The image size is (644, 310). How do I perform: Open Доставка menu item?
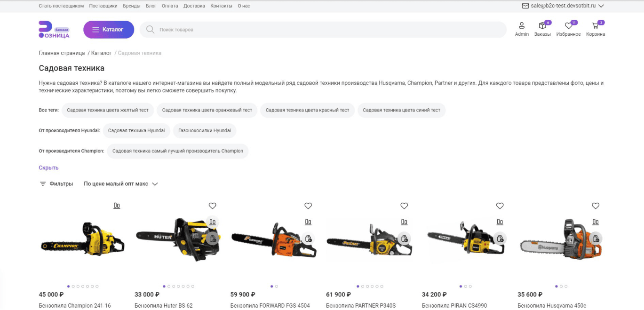[194, 6]
